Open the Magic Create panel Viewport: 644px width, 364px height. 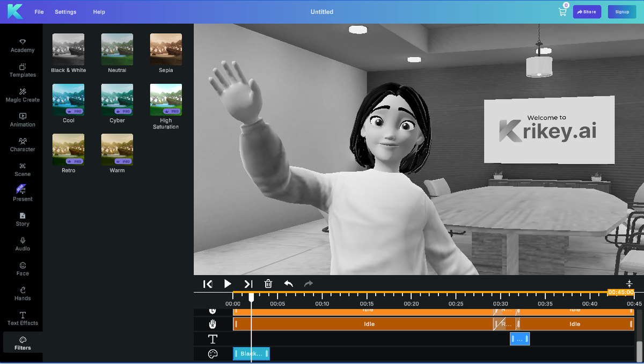click(x=22, y=96)
